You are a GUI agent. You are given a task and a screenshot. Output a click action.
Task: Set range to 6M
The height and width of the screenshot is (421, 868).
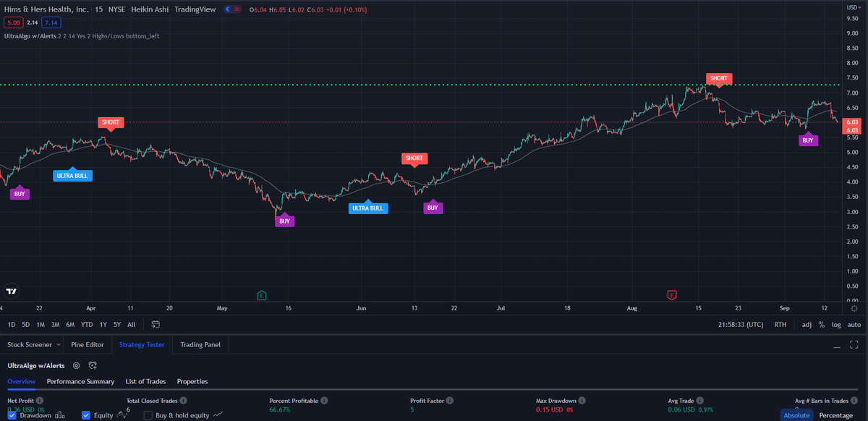70,325
